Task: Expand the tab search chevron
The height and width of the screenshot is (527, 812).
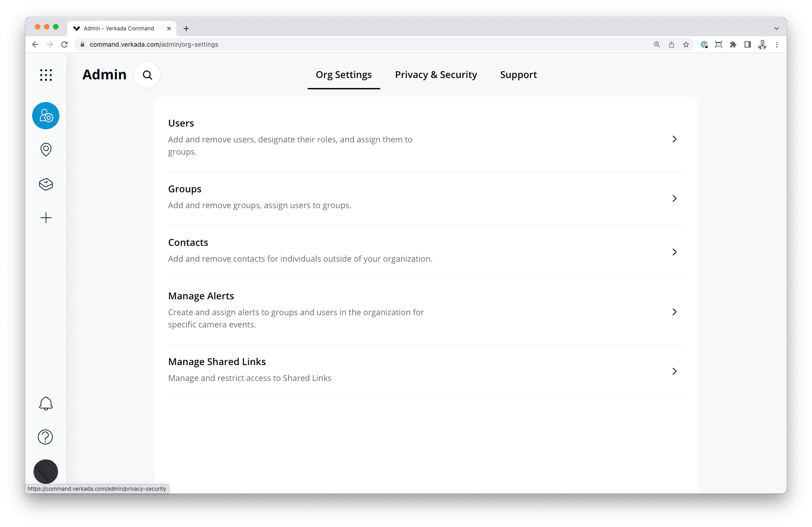Action: 777,29
